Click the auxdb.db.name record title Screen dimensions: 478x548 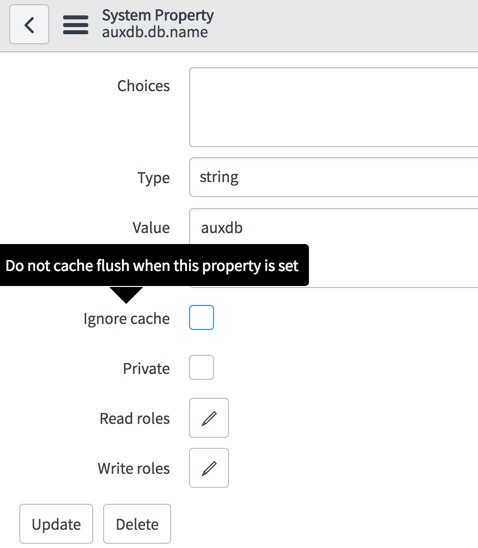(155, 33)
